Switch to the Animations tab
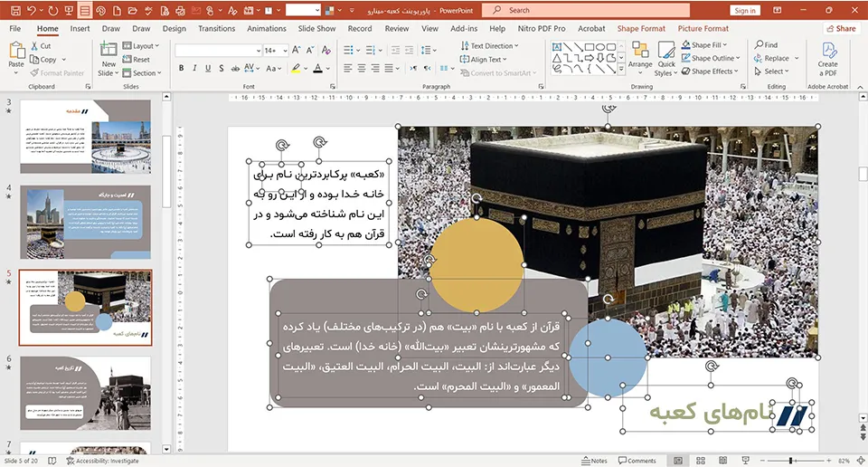 point(266,28)
